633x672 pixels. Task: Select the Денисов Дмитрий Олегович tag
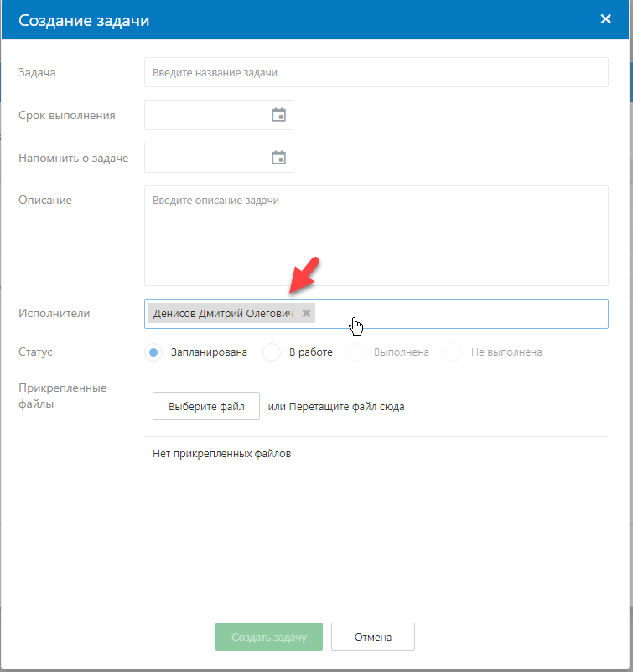224,314
